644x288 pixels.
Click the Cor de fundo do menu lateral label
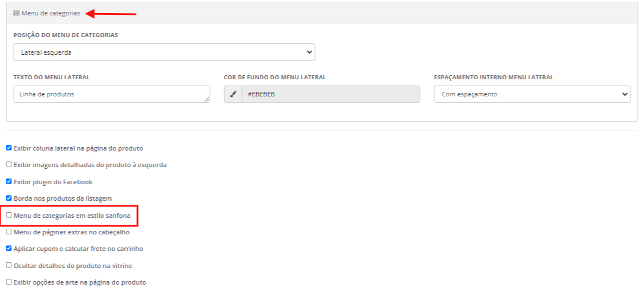(x=275, y=77)
